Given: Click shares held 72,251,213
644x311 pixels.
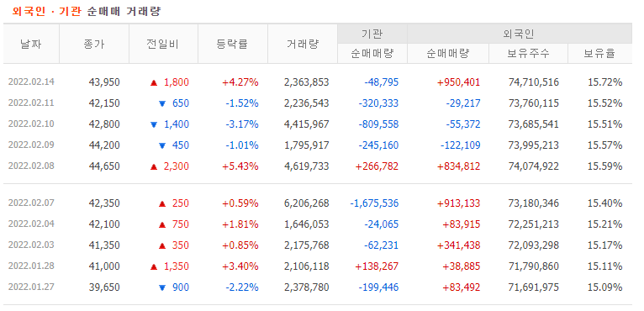Looking at the screenshot, I should [x=534, y=224].
